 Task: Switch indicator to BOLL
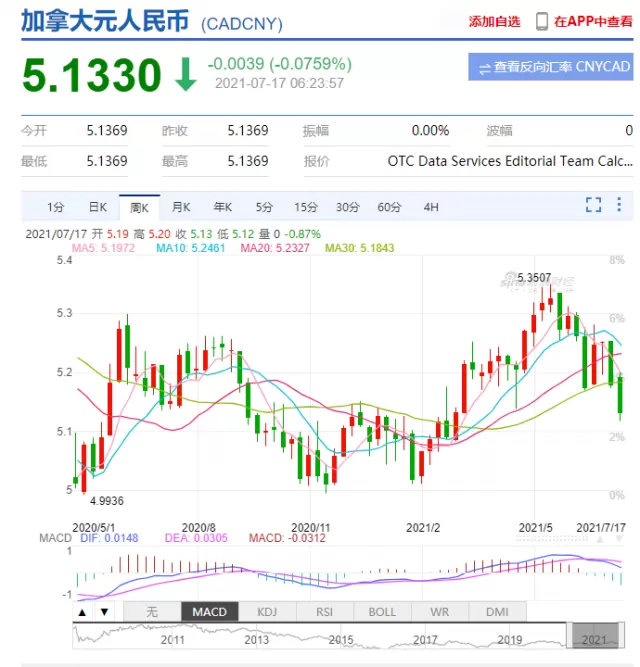click(382, 612)
